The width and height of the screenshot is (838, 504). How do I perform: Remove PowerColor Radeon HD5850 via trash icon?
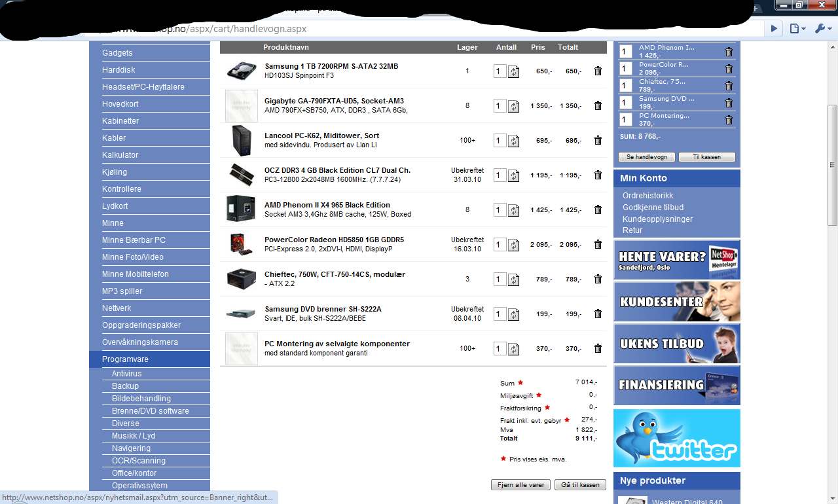598,244
